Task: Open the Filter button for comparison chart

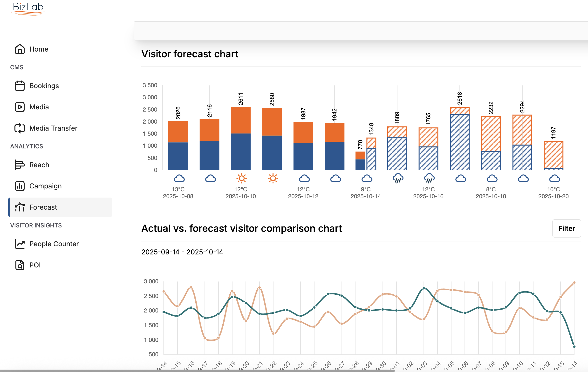Action: (566, 228)
